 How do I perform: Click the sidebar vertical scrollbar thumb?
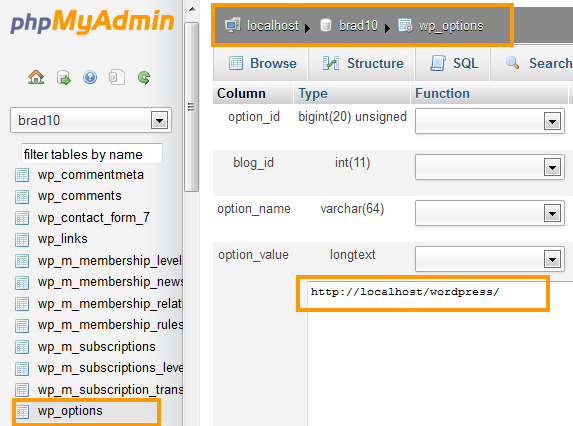pos(191,107)
